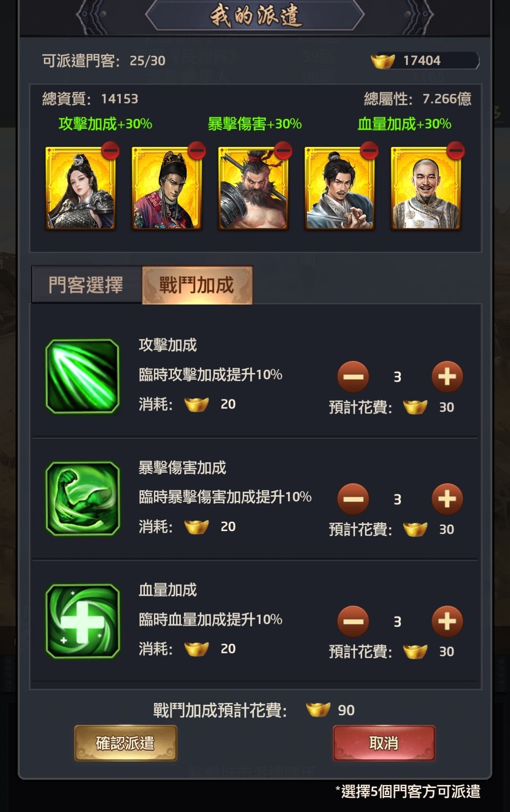The height and width of the screenshot is (812, 510).
Task: Select the 戰鬥加成 tab
Action: 197,285
